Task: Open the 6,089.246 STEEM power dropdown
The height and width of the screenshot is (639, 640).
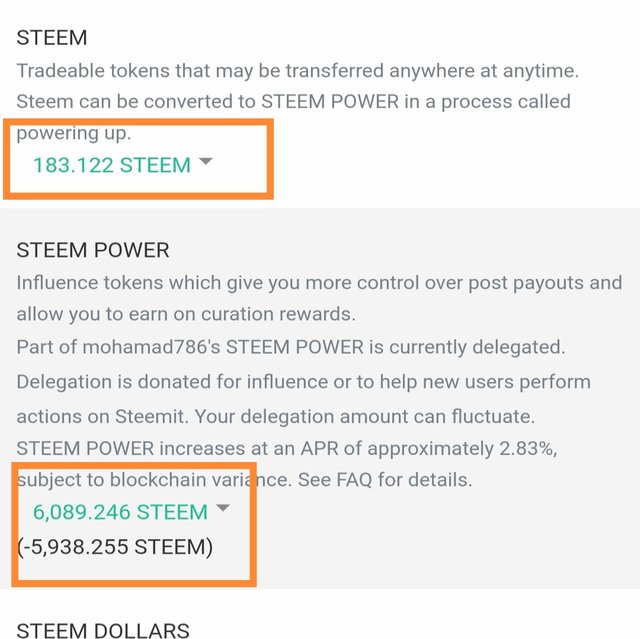Action: (x=120, y=512)
